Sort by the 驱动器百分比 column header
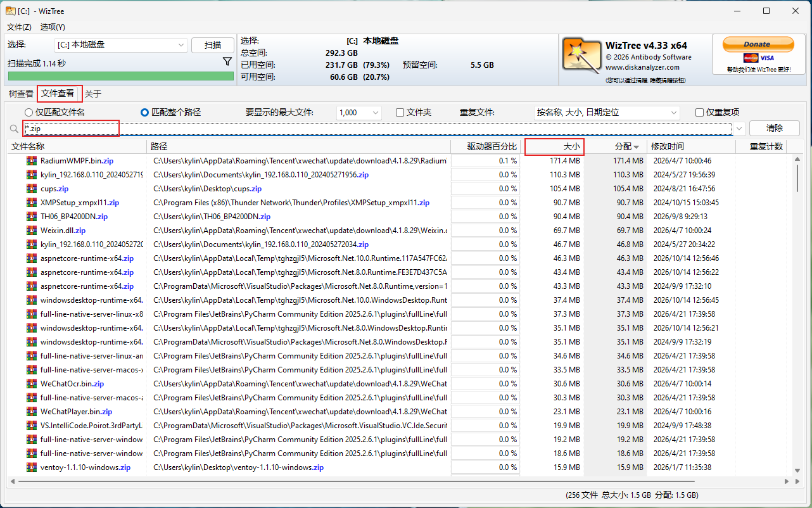 (486, 146)
